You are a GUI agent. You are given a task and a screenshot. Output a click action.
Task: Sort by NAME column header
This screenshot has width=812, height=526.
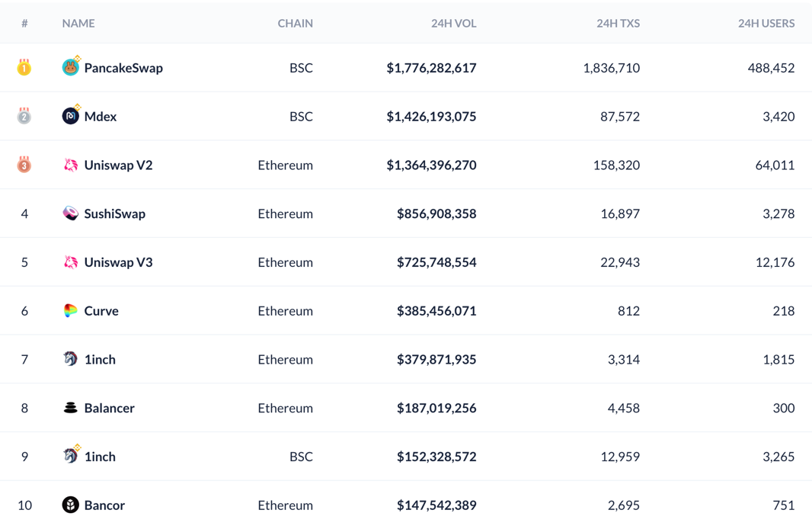point(78,24)
